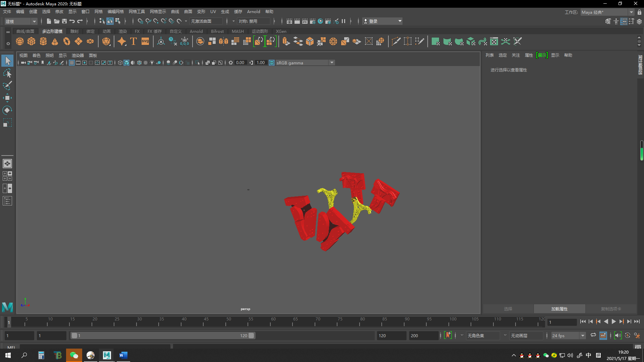Toggle loop playback mode
Viewport: 644px width, 362px height.
[593, 336]
